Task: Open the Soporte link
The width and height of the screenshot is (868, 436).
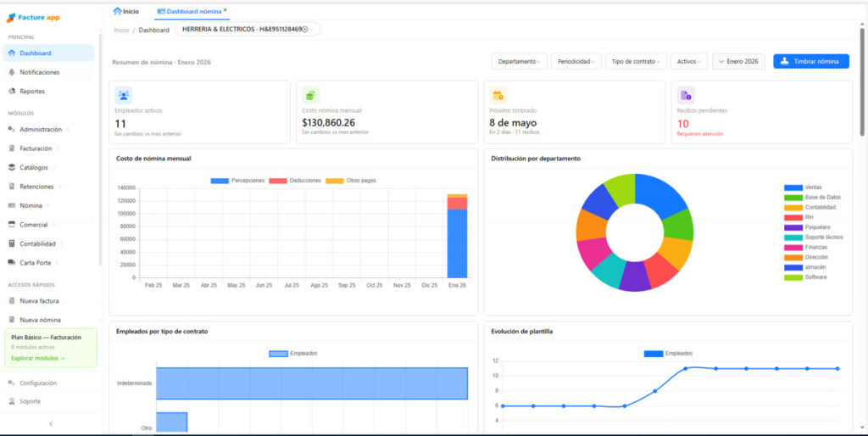Action: [31, 401]
